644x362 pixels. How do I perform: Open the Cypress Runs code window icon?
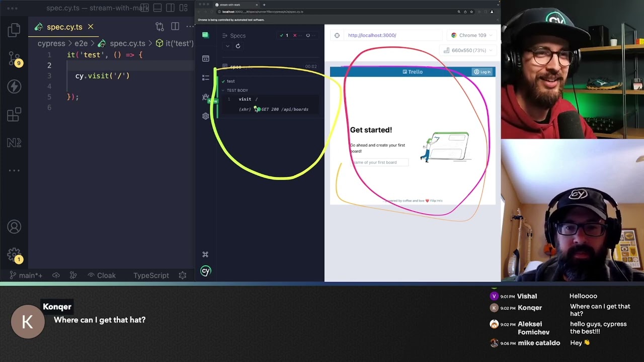point(205,59)
